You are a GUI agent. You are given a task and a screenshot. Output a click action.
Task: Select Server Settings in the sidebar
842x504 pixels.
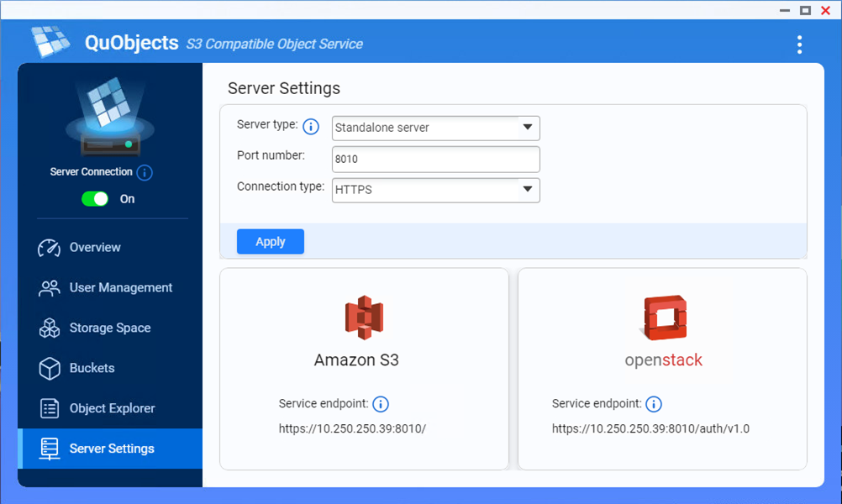110,449
